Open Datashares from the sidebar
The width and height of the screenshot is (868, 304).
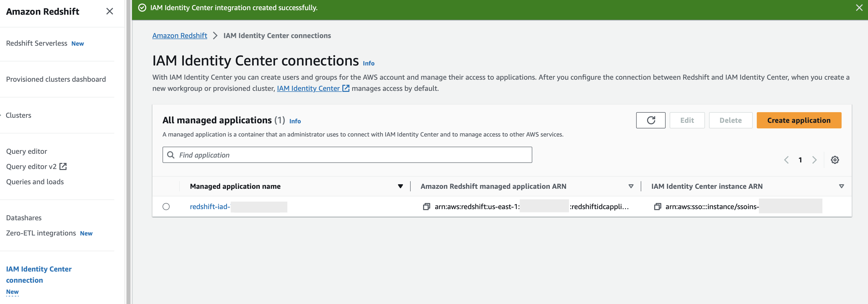pos(24,217)
